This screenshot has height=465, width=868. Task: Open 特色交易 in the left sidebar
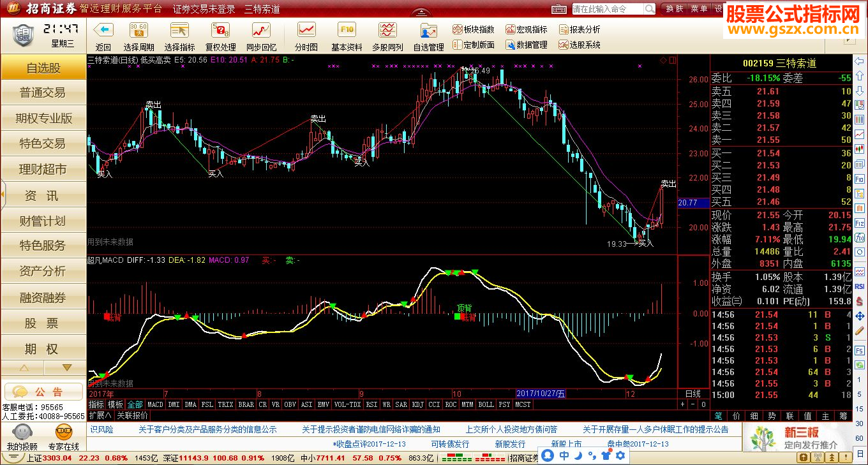(x=43, y=144)
